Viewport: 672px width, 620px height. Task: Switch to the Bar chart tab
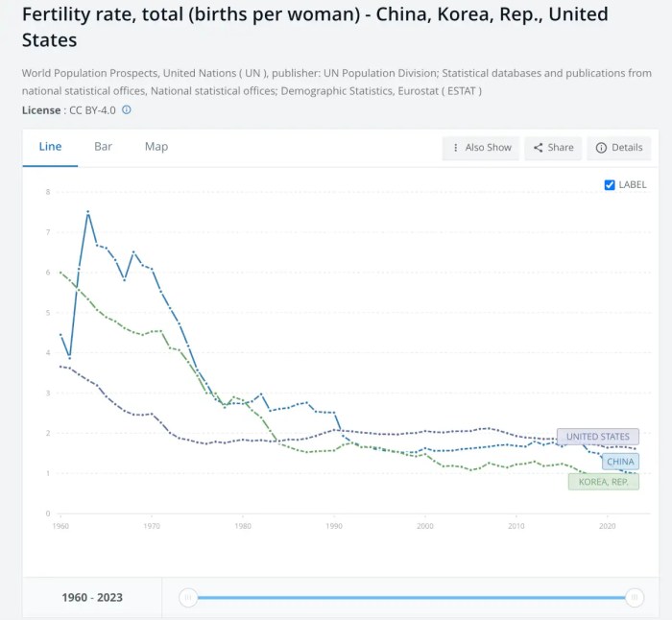[103, 147]
